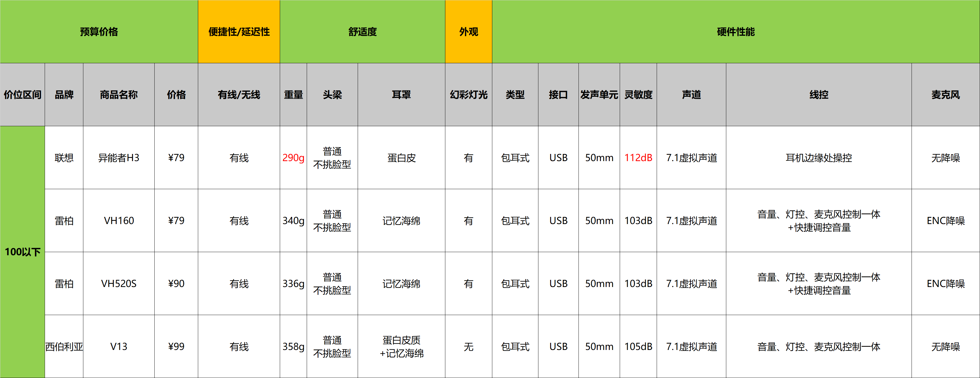Click the 商品名称 column header
Image resolution: width=980 pixels, height=378 pixels.
[x=119, y=95]
